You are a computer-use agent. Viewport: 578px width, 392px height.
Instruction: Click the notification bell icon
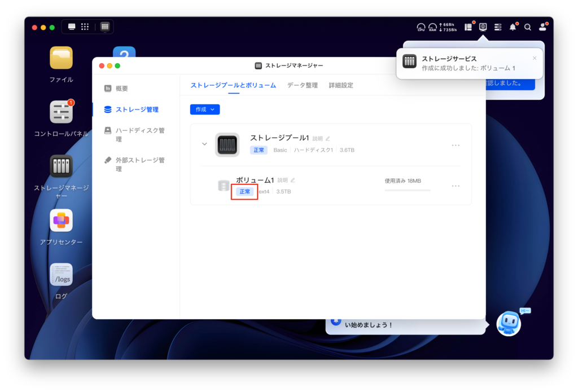pyautogui.click(x=513, y=27)
